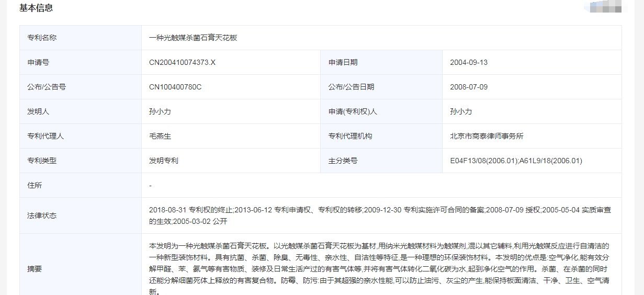Click the 摘要 row label
Viewport: 644px width, 295px height.
(x=35, y=269)
